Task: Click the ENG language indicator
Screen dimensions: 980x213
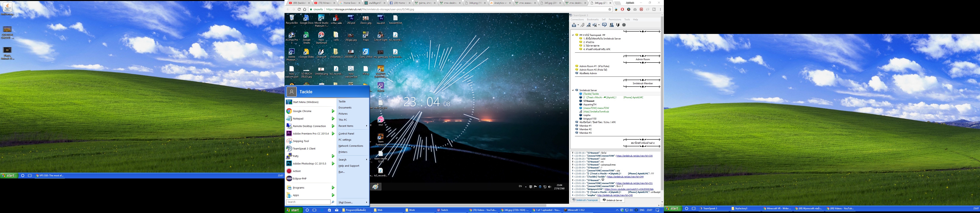Action: click(642, 210)
